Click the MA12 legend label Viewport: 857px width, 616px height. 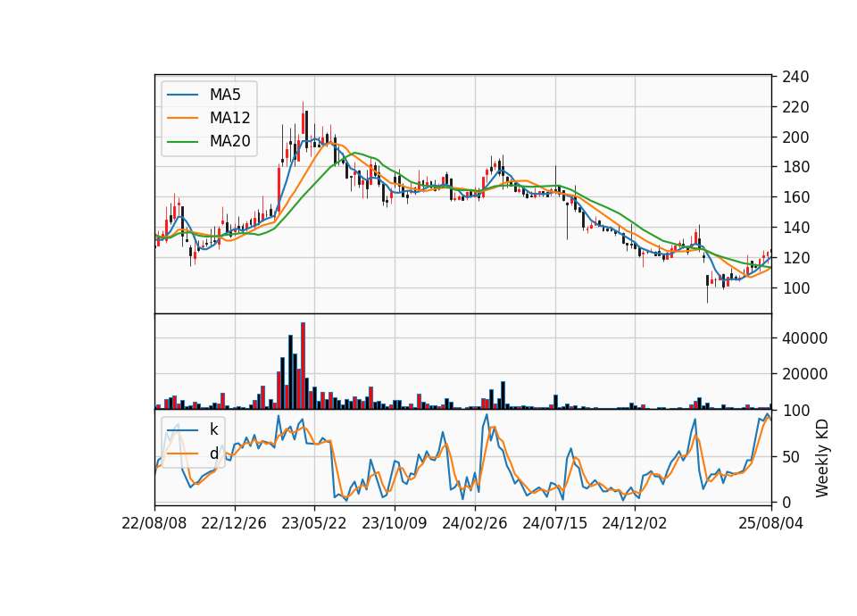229,118
